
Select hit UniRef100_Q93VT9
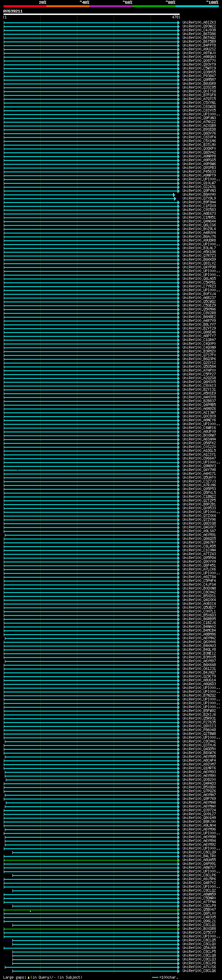tap(199, 64)
